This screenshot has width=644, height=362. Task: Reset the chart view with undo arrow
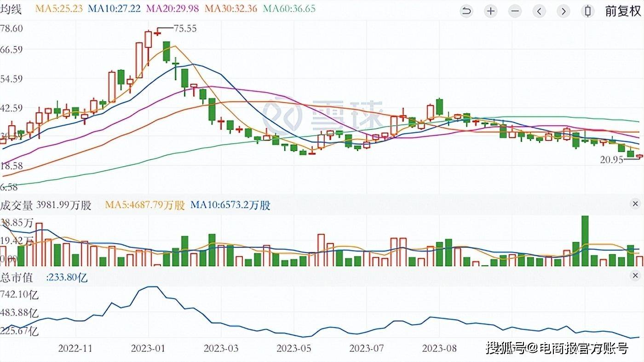click(x=466, y=11)
